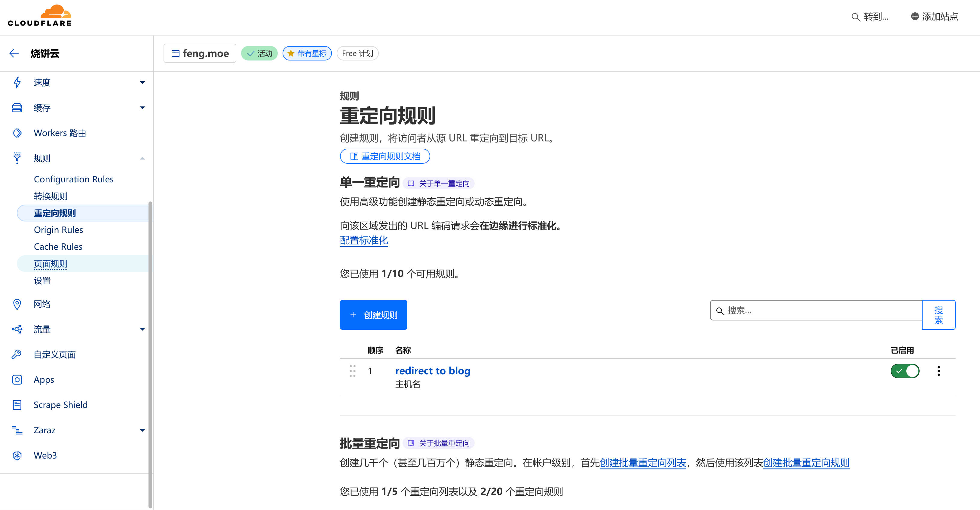Open the three-dot menu for redirect to blog
The height and width of the screenshot is (510, 980).
(x=939, y=371)
